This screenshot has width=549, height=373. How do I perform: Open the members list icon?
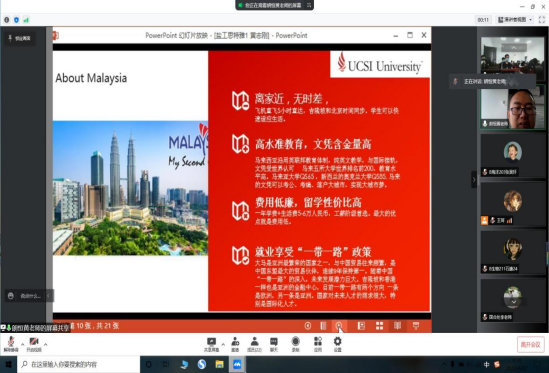click(255, 344)
